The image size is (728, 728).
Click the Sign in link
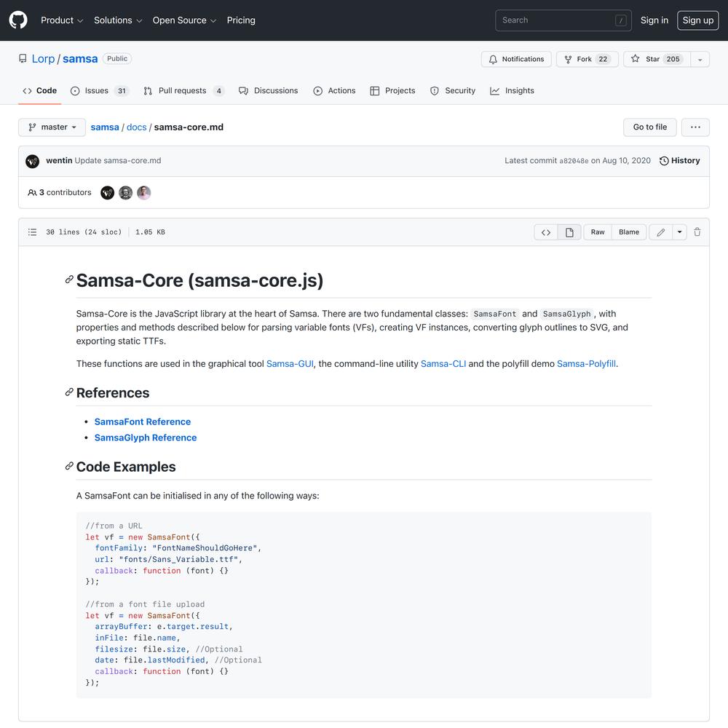click(654, 20)
